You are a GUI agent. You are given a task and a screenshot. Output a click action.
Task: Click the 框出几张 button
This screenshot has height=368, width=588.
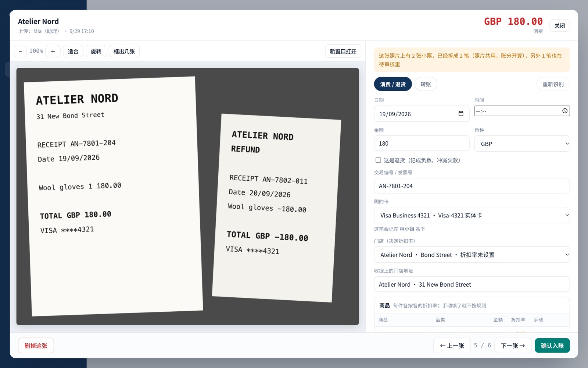(124, 52)
